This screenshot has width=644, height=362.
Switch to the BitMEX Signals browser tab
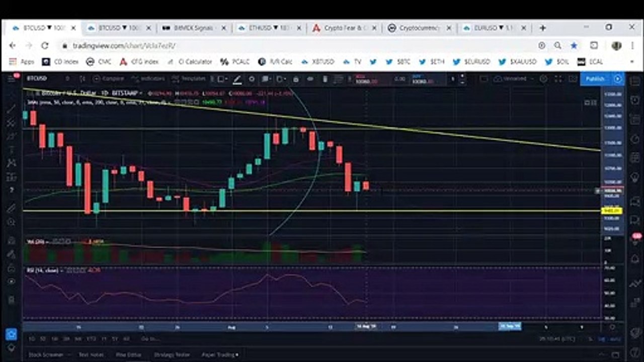194,28
